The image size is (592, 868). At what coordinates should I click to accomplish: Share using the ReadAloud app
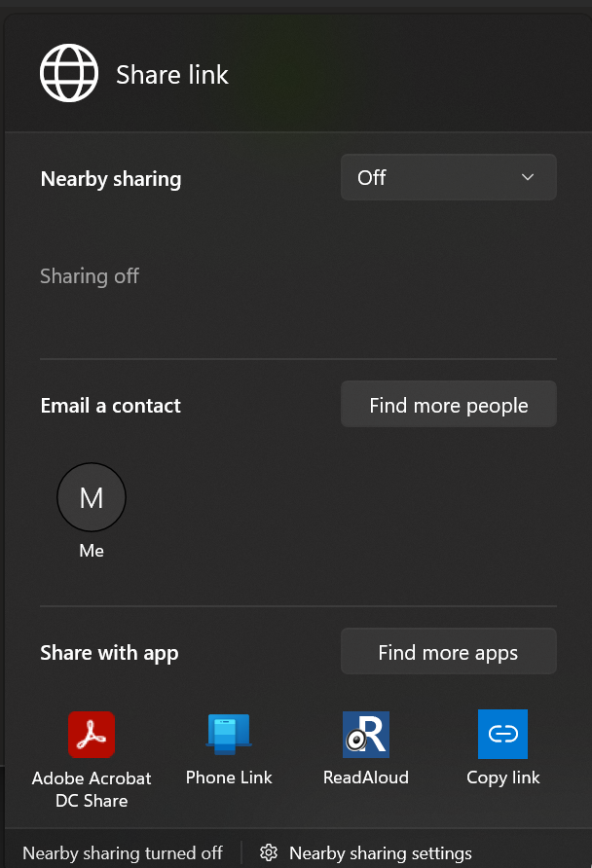point(365,749)
